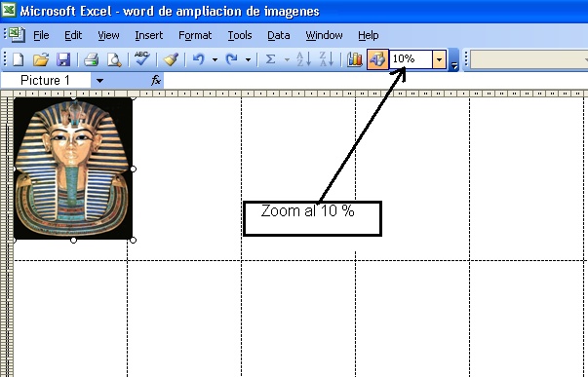The image size is (588, 377).
Task: Click the Zoom field showing 10%
Action: 411,59
